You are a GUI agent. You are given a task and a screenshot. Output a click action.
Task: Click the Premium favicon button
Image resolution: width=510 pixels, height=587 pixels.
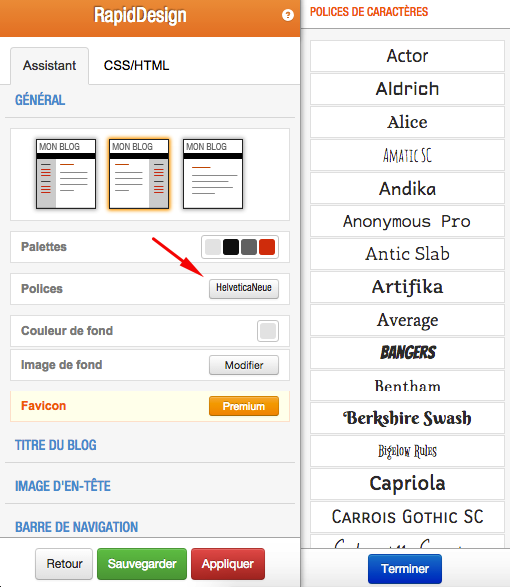click(x=244, y=406)
